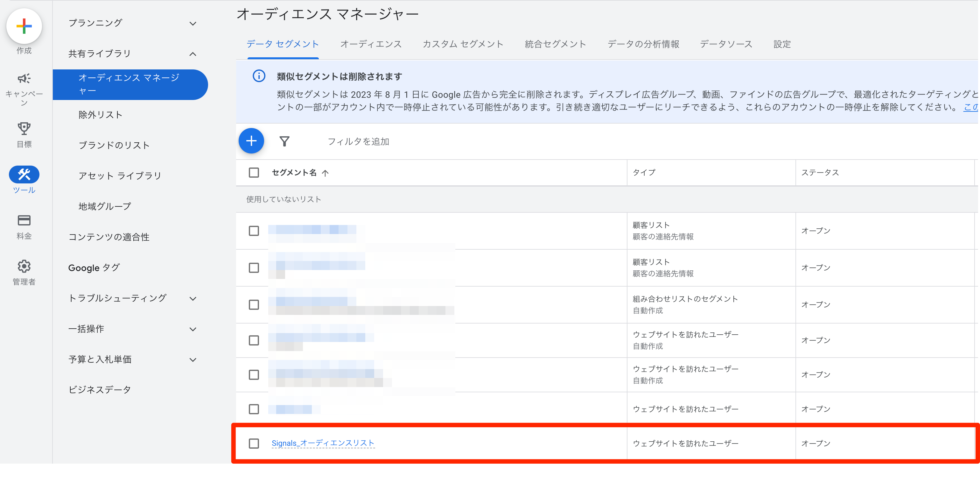Check the first 顧客リスト row checkbox
Screen dimensions: 980x477
(254, 231)
